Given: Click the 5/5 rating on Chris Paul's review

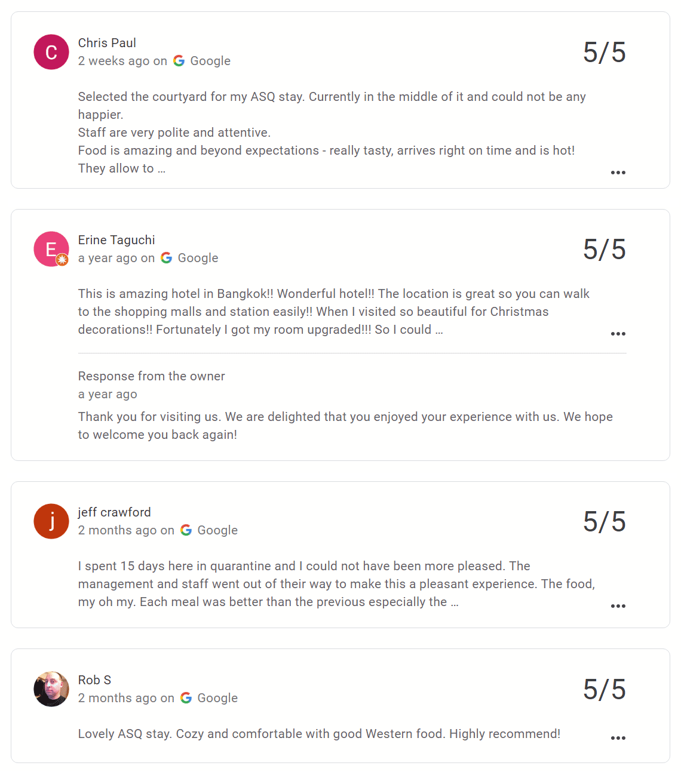Looking at the screenshot, I should tap(605, 53).
